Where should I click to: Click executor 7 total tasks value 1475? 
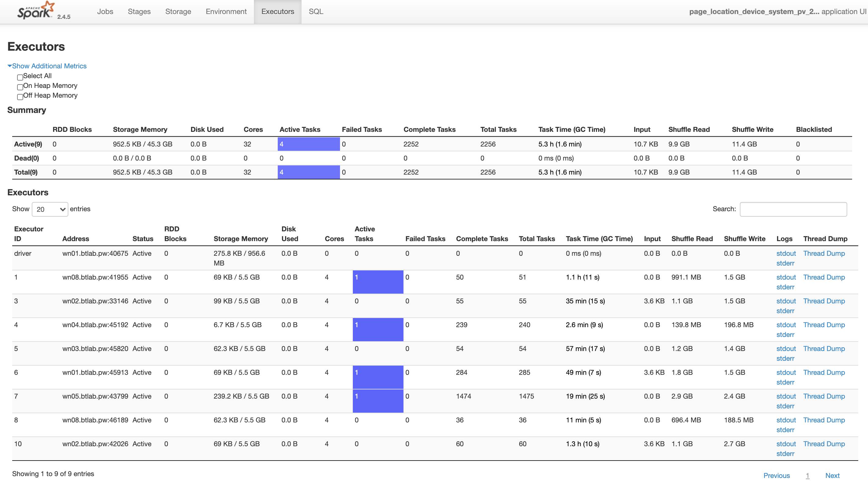coord(526,396)
